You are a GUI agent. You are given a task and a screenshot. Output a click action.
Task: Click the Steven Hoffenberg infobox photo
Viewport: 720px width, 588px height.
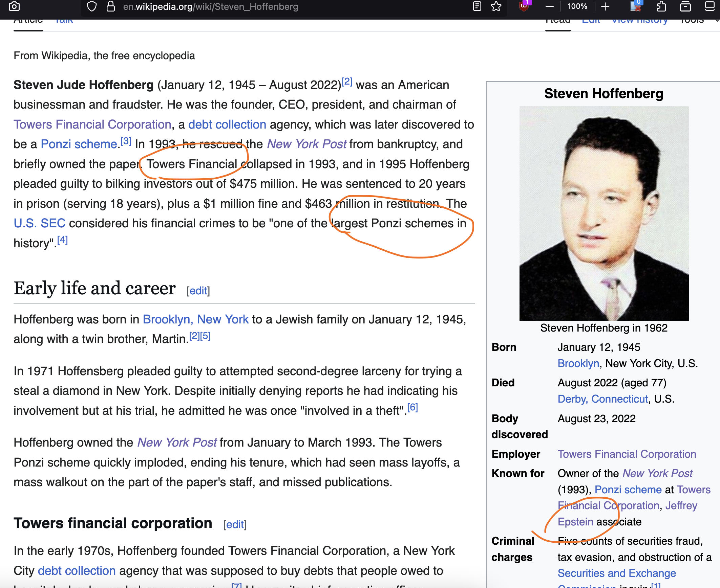[x=604, y=213]
